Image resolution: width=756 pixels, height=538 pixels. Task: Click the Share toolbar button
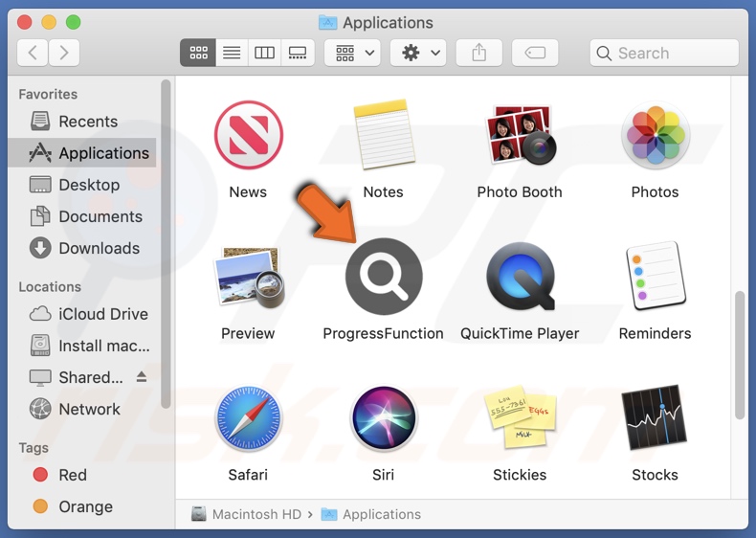click(x=479, y=53)
